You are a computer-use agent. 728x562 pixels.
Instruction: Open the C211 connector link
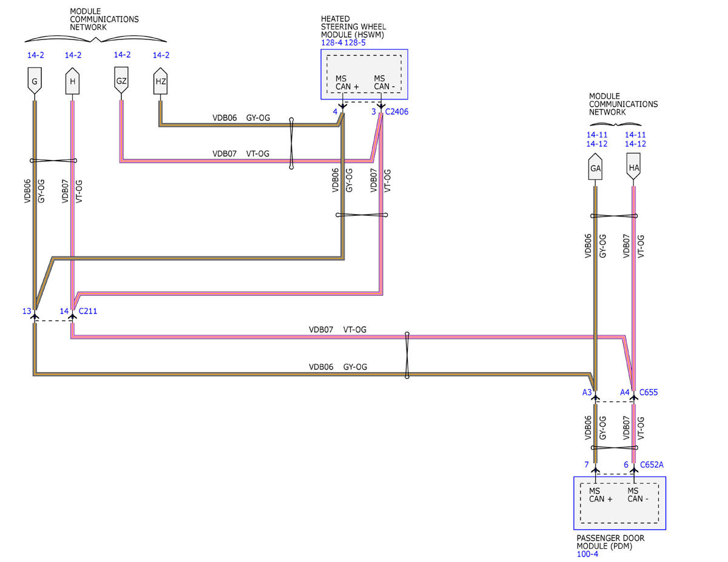(x=88, y=311)
